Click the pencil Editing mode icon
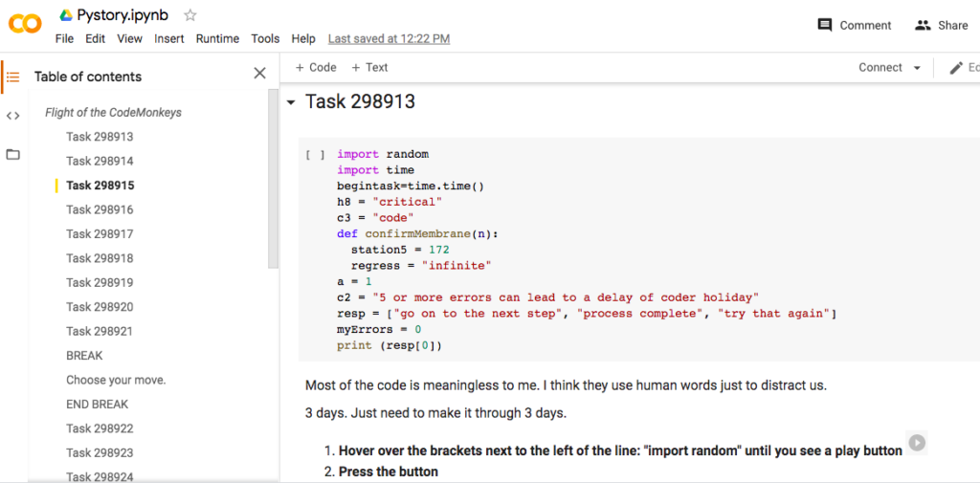This screenshot has height=483, width=980. point(955,68)
